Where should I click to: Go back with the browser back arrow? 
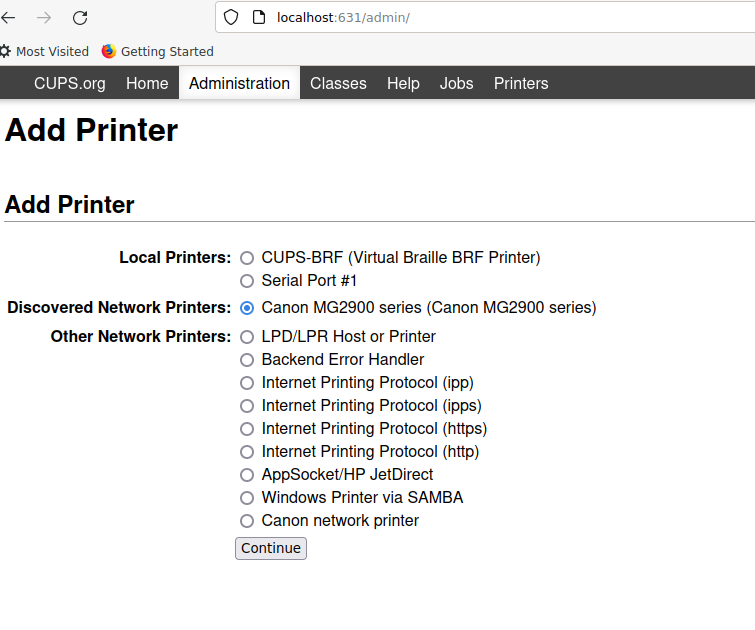point(8,18)
